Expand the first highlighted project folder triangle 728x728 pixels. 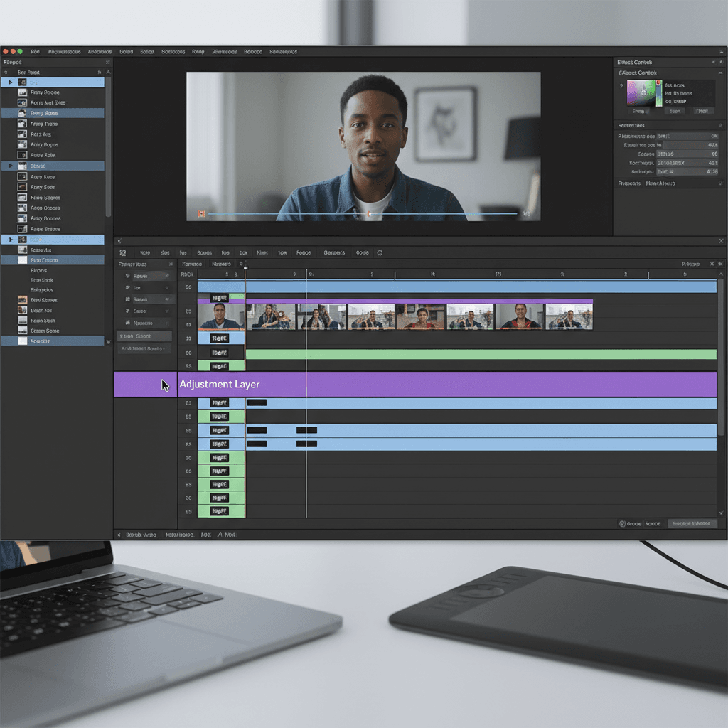tap(11, 82)
